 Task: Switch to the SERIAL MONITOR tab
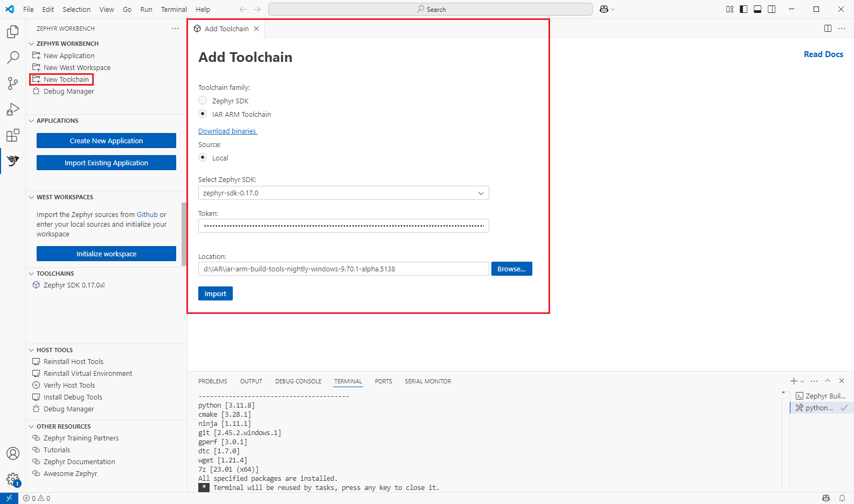(x=428, y=381)
